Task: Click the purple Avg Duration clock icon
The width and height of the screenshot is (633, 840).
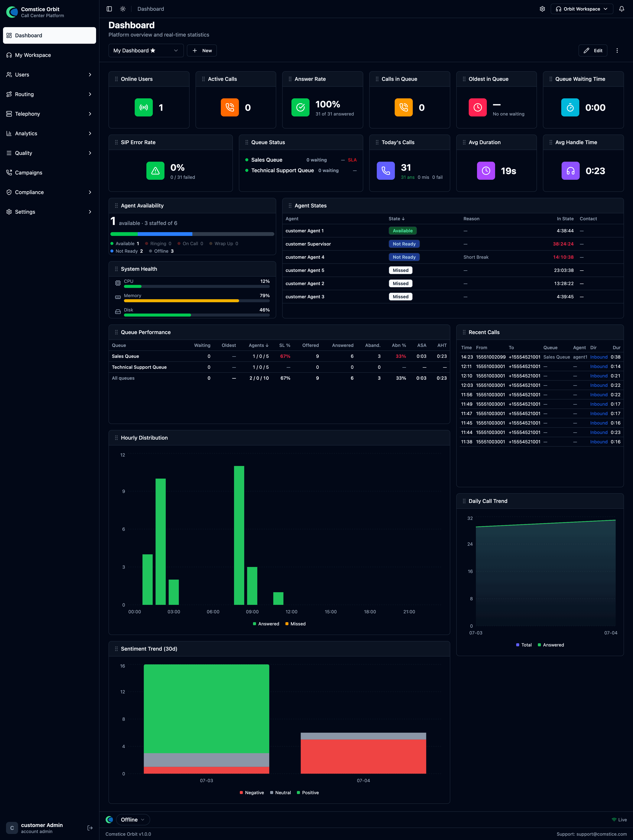Action: (486, 171)
